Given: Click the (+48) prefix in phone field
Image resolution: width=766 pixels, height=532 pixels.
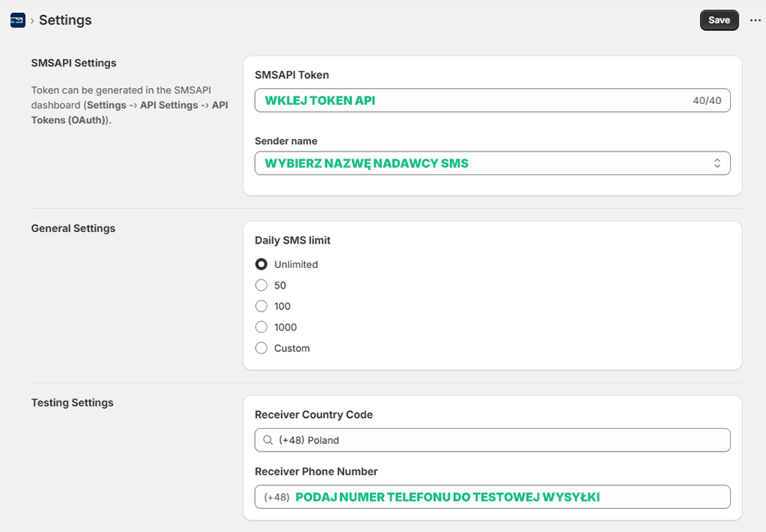Looking at the screenshot, I should (x=277, y=498).
